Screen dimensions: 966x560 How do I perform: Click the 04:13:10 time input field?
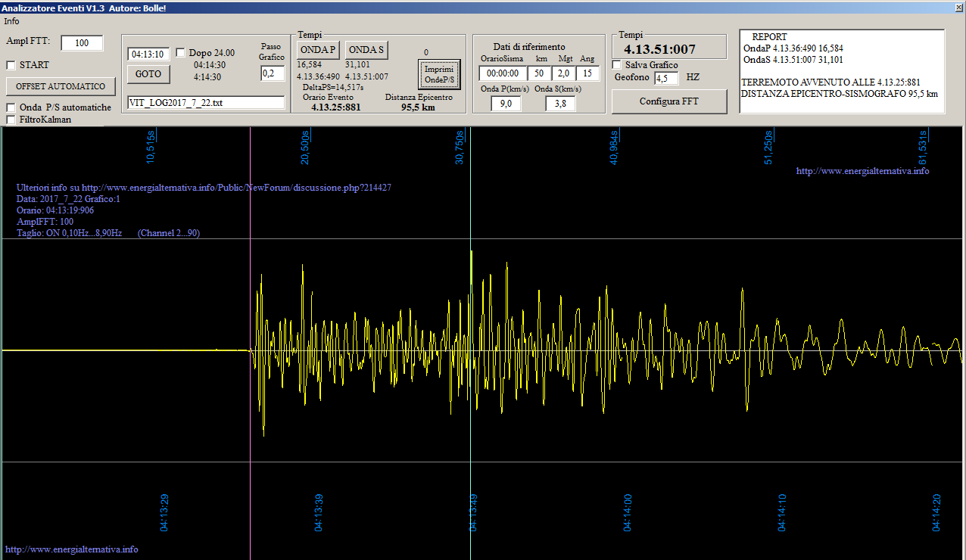[149, 54]
